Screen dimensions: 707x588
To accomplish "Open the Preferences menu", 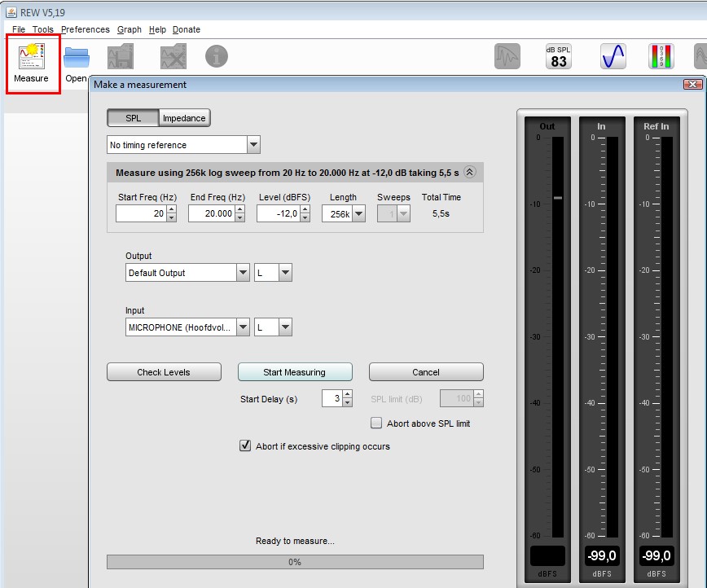I will 85,29.
